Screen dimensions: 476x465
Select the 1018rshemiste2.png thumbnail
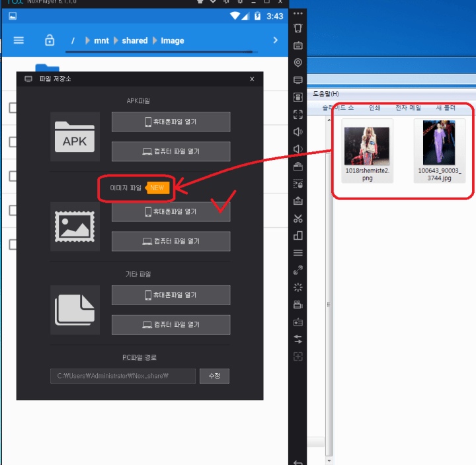click(368, 151)
